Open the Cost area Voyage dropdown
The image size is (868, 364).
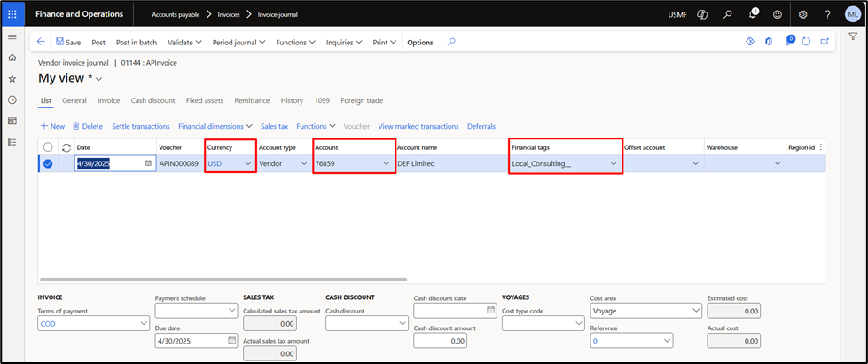pos(695,311)
